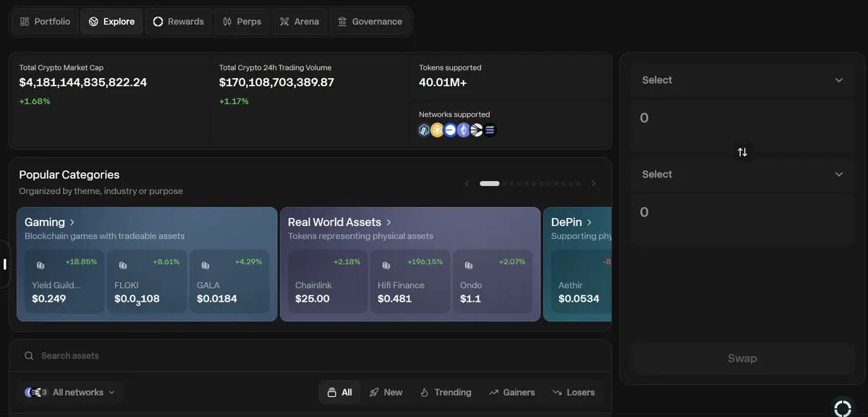Open the first token Select dropdown
The image size is (868, 417).
742,80
